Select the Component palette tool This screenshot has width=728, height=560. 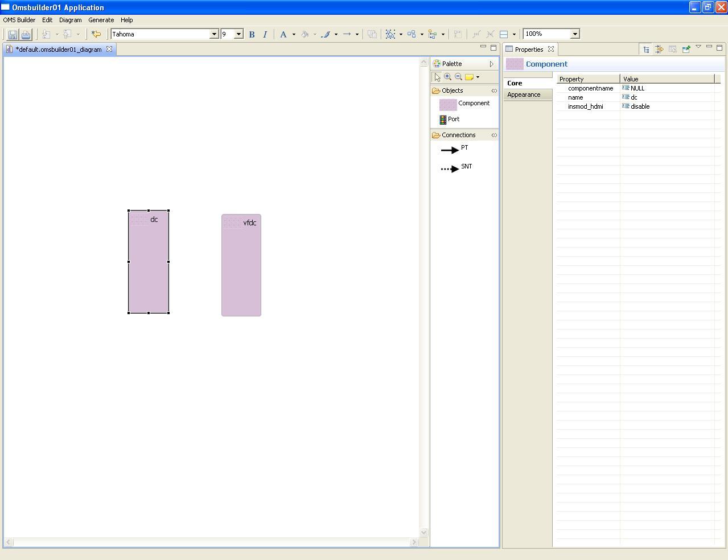(464, 104)
